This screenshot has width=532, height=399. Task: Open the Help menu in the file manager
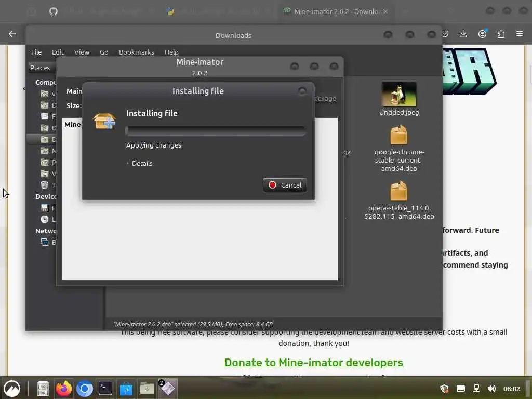(171, 52)
